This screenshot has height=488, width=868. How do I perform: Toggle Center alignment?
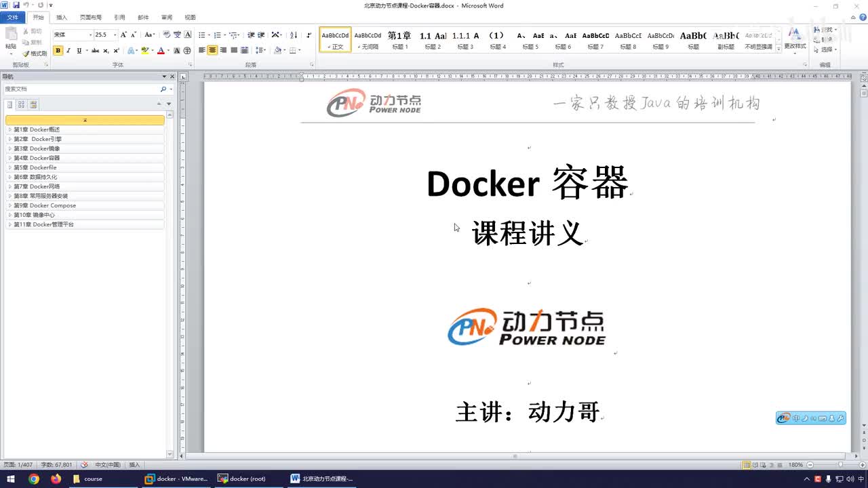(x=212, y=51)
